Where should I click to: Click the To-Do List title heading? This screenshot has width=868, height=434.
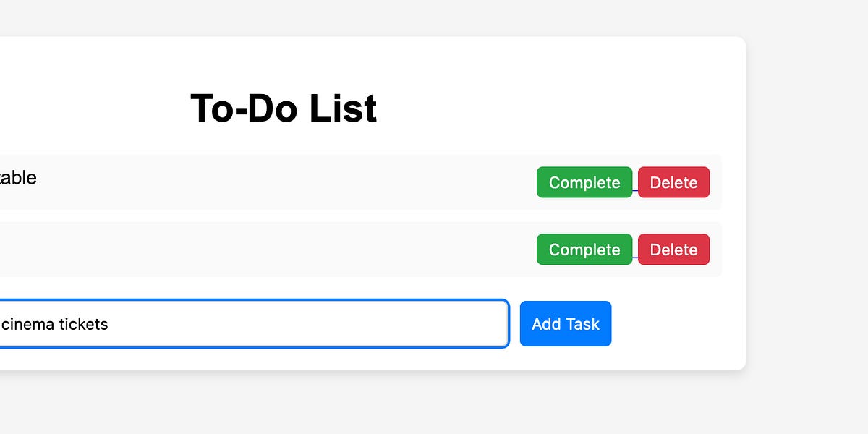point(282,109)
